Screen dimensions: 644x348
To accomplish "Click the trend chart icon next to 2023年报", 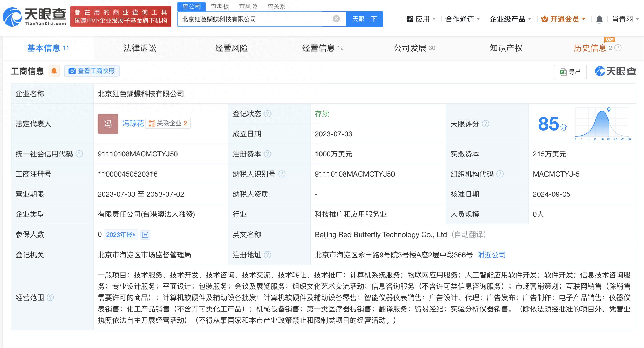I will pyautogui.click(x=145, y=235).
